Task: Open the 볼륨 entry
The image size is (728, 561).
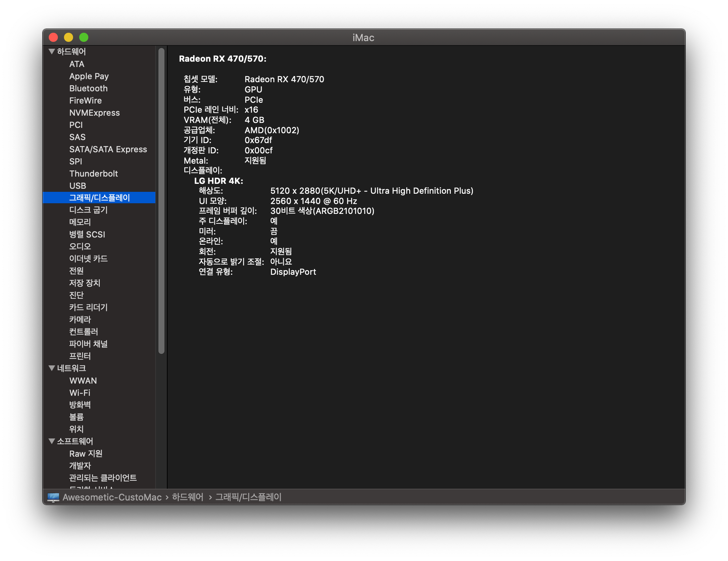Action: 76,417
